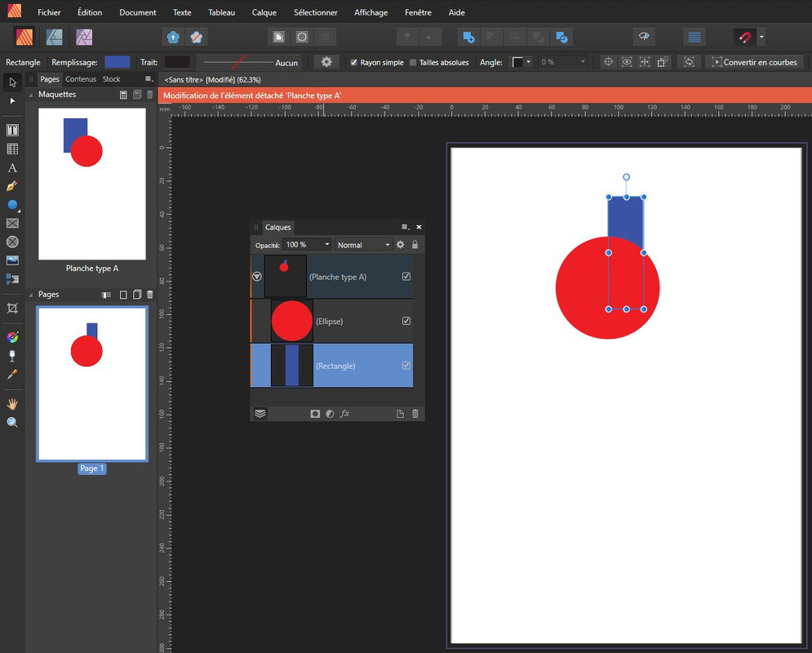Image resolution: width=812 pixels, height=653 pixels.
Task: Click the Sans titre document tab
Action: point(212,80)
